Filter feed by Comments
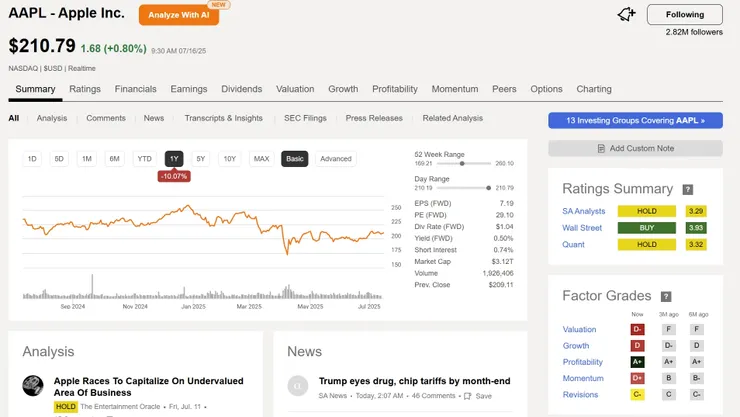Screen dimensions: 740x417 tap(106, 118)
